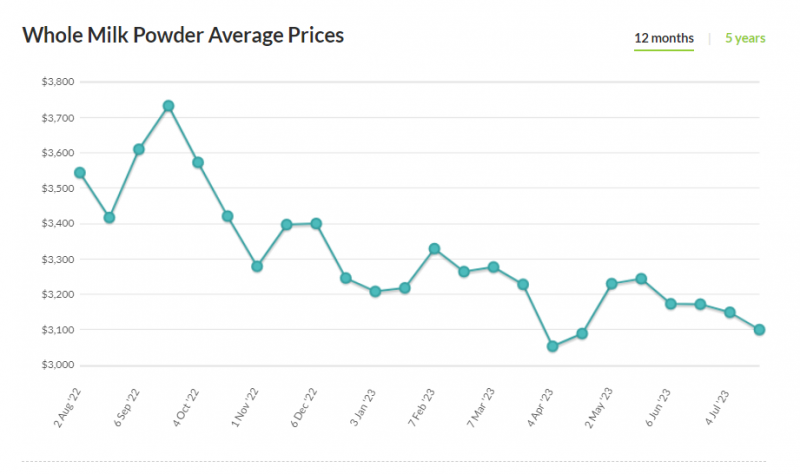Click the 2 Aug '22 data point
Image resolution: width=800 pixels, height=474 pixels.
click(x=80, y=173)
